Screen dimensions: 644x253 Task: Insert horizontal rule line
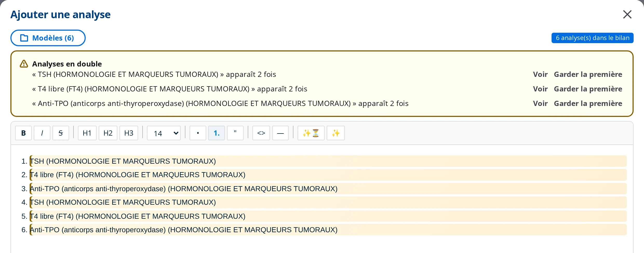pos(280,133)
